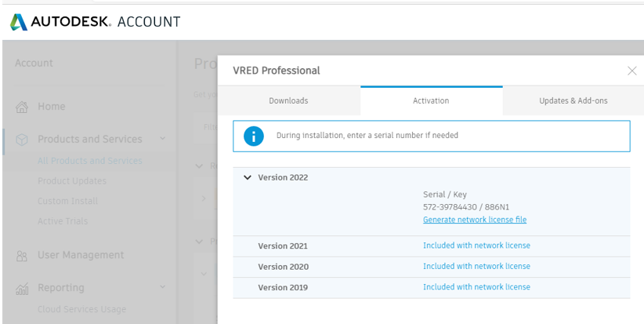Open Version 2020 network license link
This screenshot has width=644, height=324.
(x=476, y=267)
